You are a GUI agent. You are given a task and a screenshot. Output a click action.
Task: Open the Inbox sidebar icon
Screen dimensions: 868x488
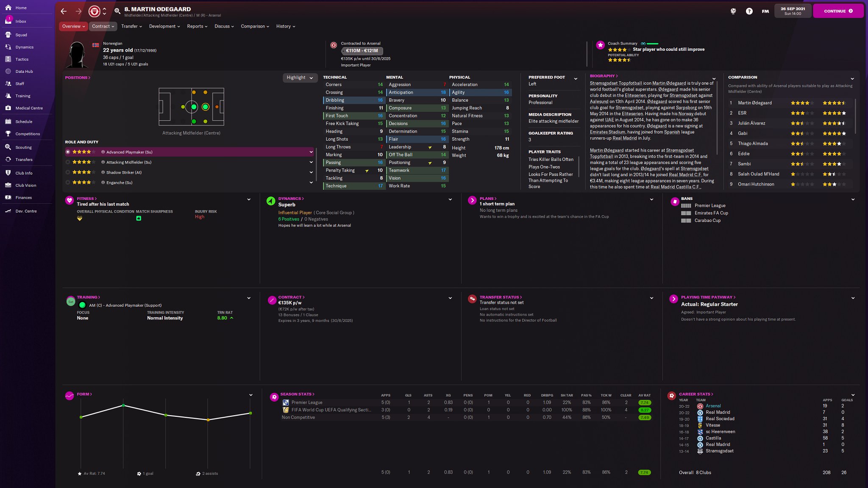point(8,21)
